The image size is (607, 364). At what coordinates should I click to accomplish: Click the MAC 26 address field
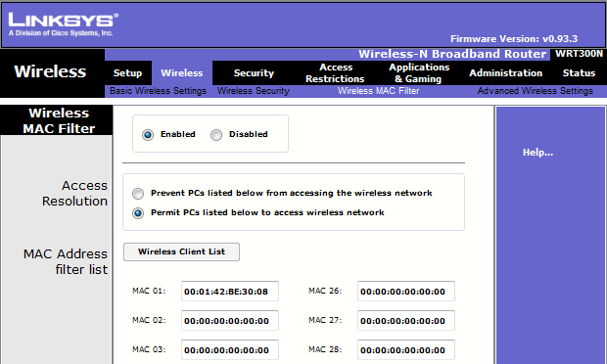coord(406,292)
